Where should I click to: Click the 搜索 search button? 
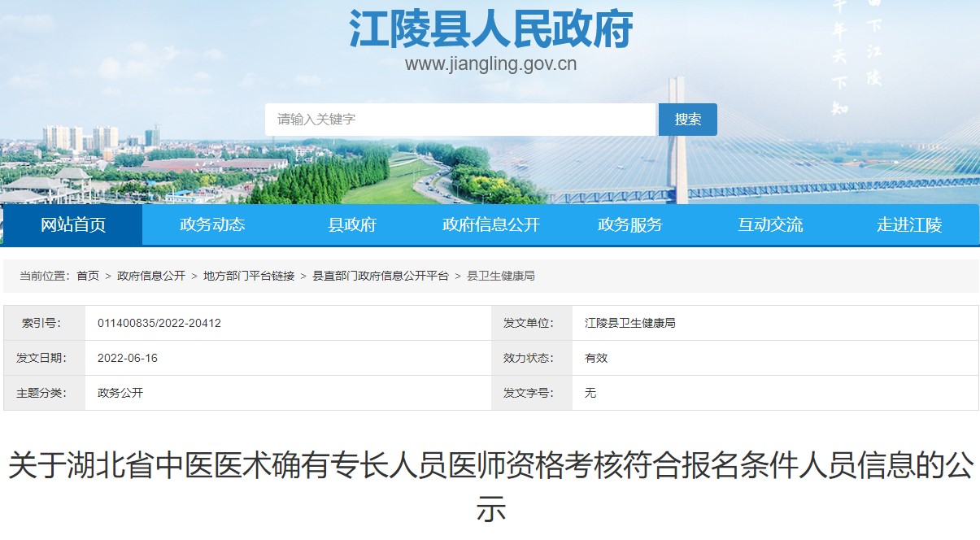687,120
